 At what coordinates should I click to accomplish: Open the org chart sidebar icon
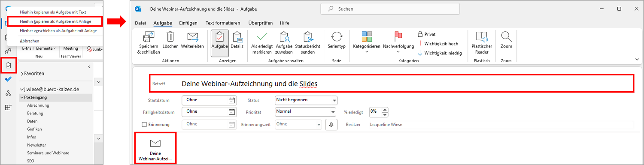point(8,93)
